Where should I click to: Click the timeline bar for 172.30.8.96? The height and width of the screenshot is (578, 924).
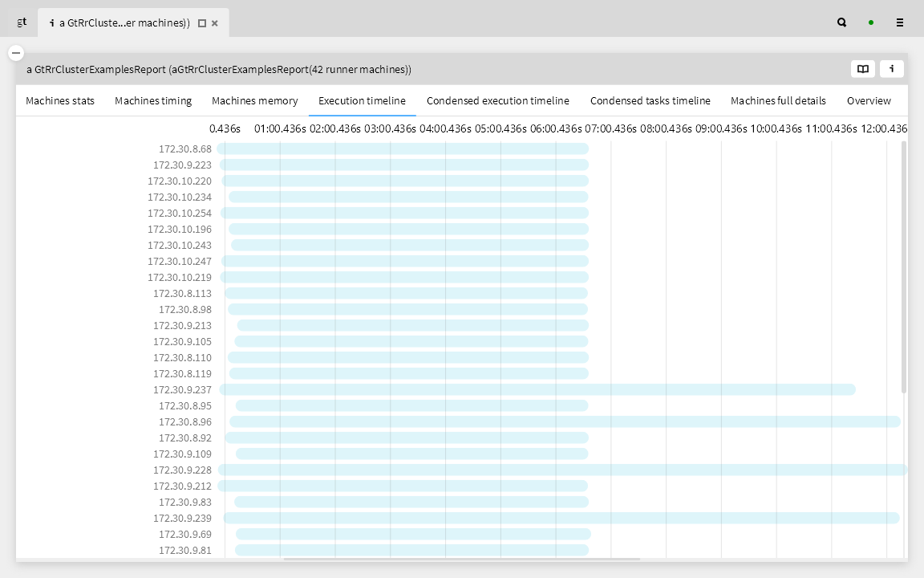tap(565, 421)
